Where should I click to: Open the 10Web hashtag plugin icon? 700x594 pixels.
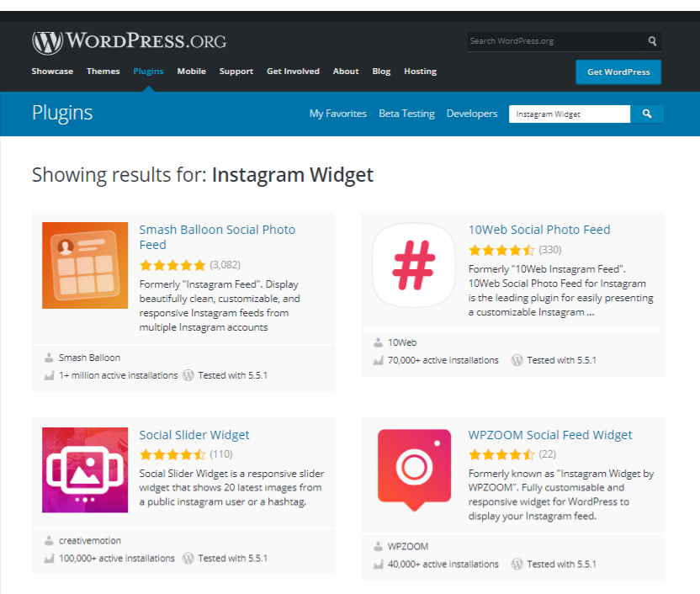(414, 265)
